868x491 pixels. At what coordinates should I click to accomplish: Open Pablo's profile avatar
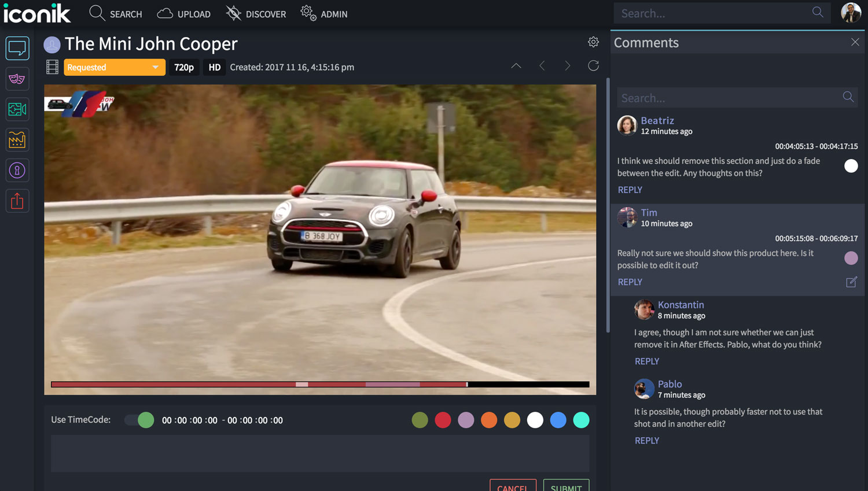click(x=644, y=389)
